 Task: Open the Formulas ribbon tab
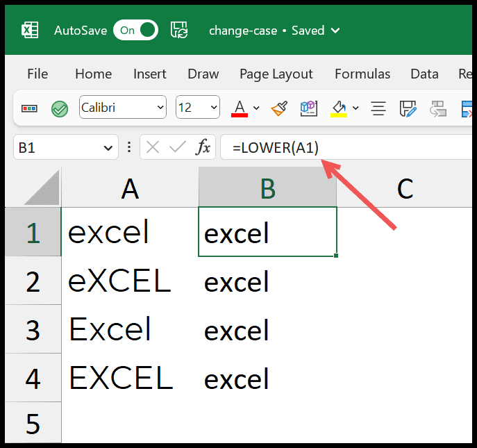point(362,74)
